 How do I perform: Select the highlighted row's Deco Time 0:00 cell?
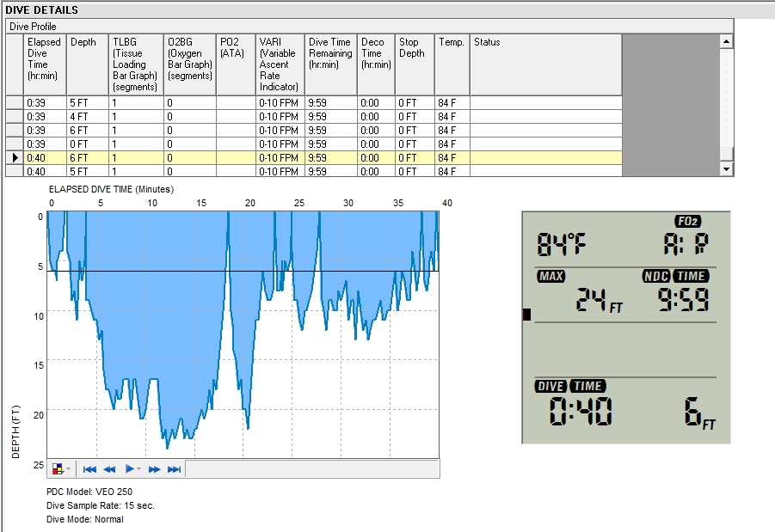(376, 157)
